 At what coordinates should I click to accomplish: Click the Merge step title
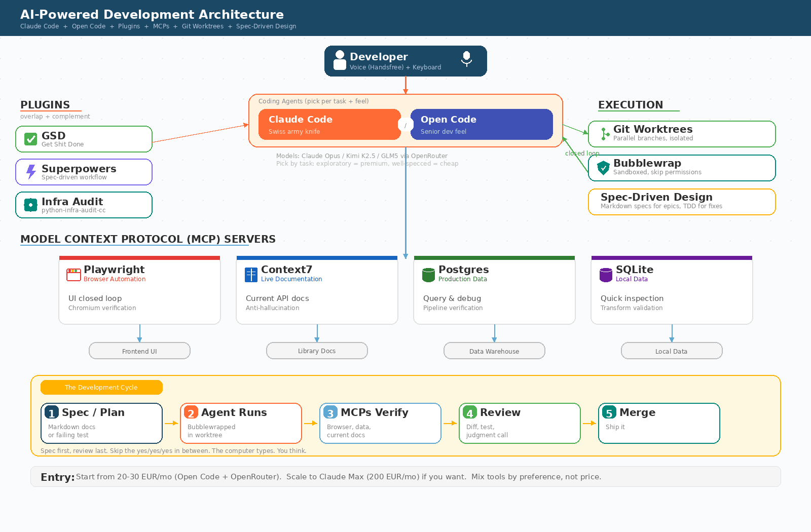(637, 412)
